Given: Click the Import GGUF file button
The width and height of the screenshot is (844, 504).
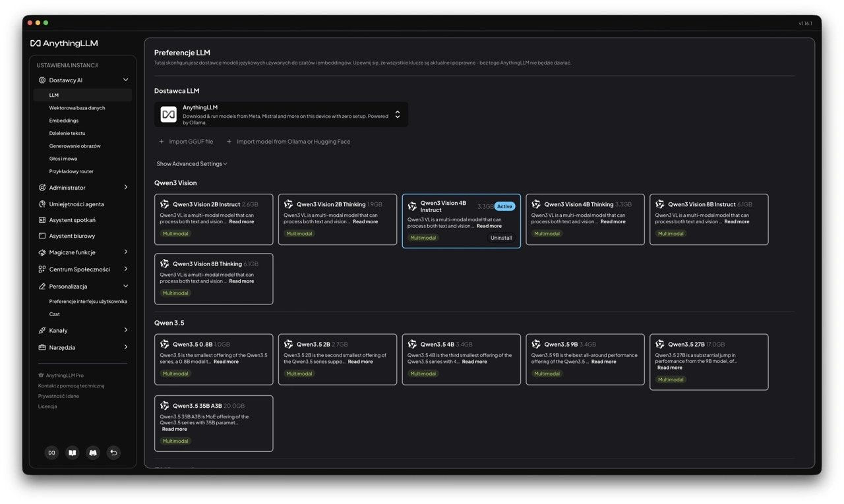Looking at the screenshot, I should point(186,142).
